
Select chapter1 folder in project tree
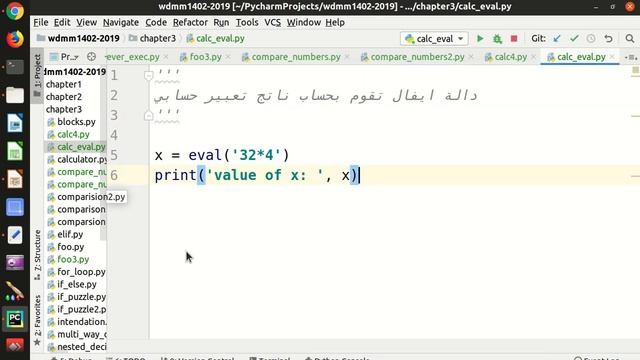[64, 84]
